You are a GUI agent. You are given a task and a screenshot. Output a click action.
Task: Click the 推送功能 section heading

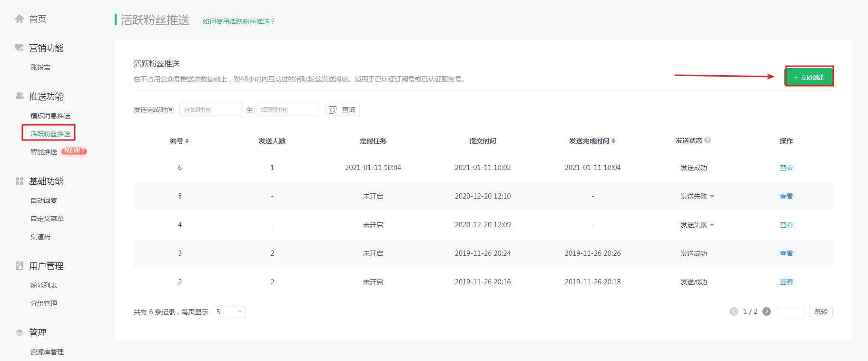click(x=46, y=96)
